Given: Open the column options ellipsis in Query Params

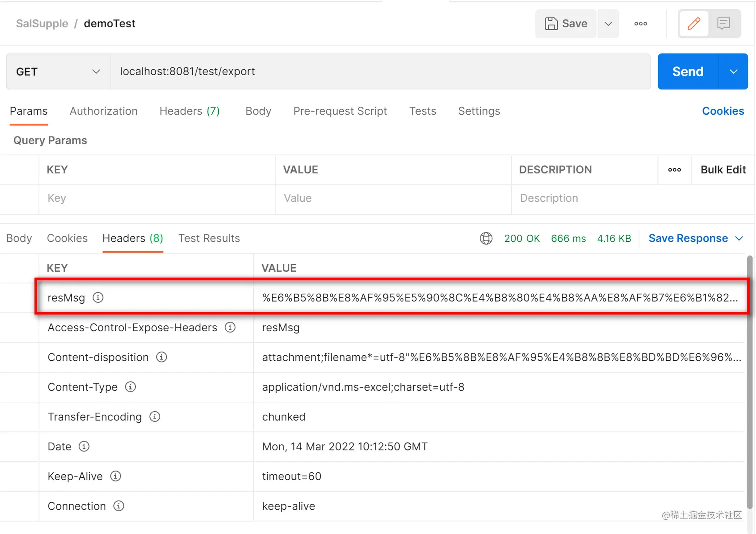Looking at the screenshot, I should pos(675,170).
